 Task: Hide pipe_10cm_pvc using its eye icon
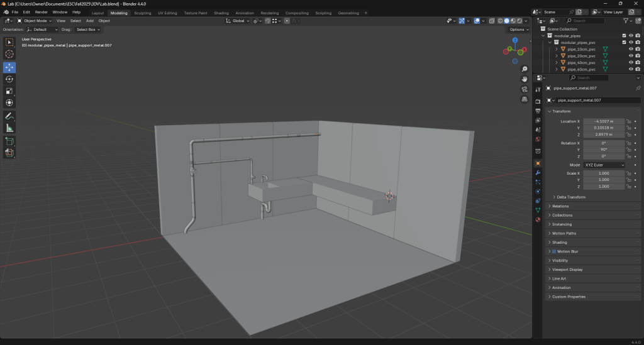pyautogui.click(x=631, y=48)
